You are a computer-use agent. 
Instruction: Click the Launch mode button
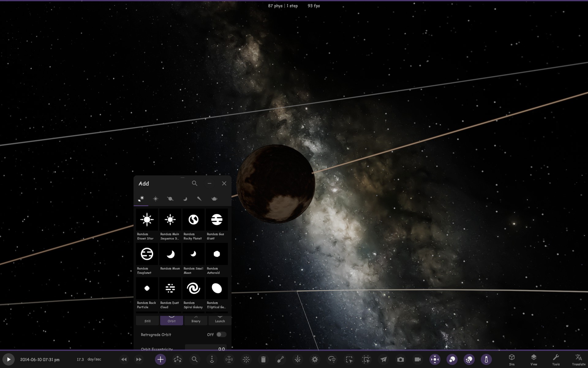[x=220, y=320]
